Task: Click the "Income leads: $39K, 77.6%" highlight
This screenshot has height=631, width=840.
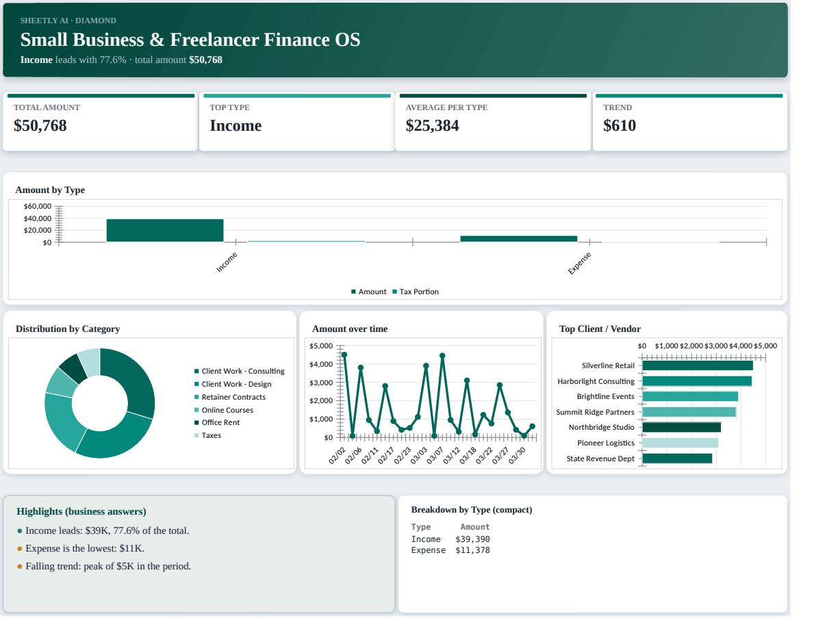Action: pyautogui.click(x=107, y=530)
